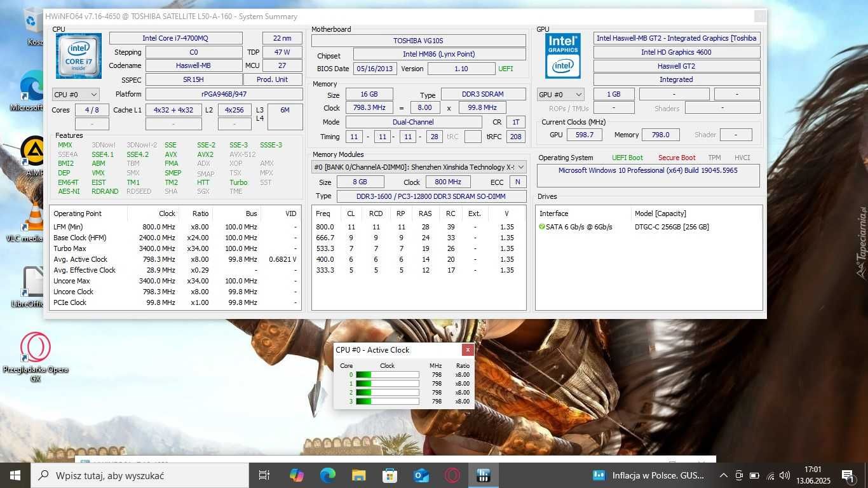Click the GPU clock 598.7 value
This screenshot has width=868, height=488.
pos(585,135)
